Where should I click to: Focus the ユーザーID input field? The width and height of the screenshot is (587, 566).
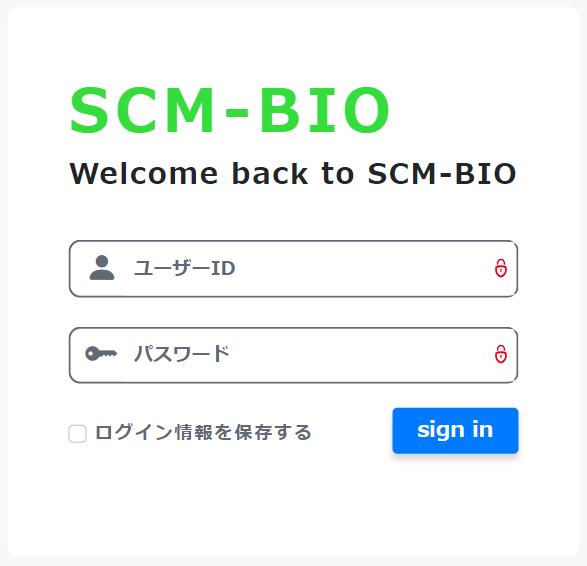point(294,269)
